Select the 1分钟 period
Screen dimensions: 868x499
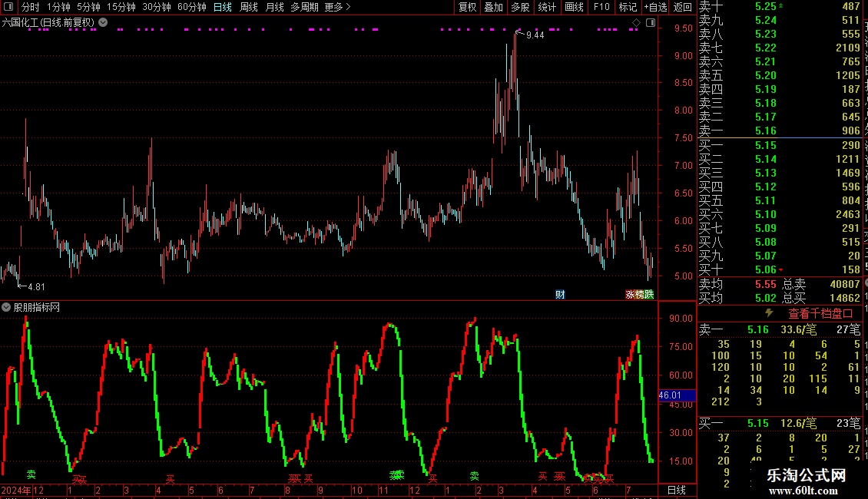[58, 7]
